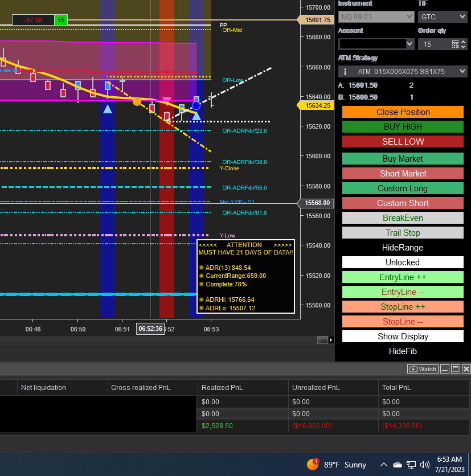Open the ATM Strategy dropdown
This screenshot has height=476, width=471.
pos(403,72)
